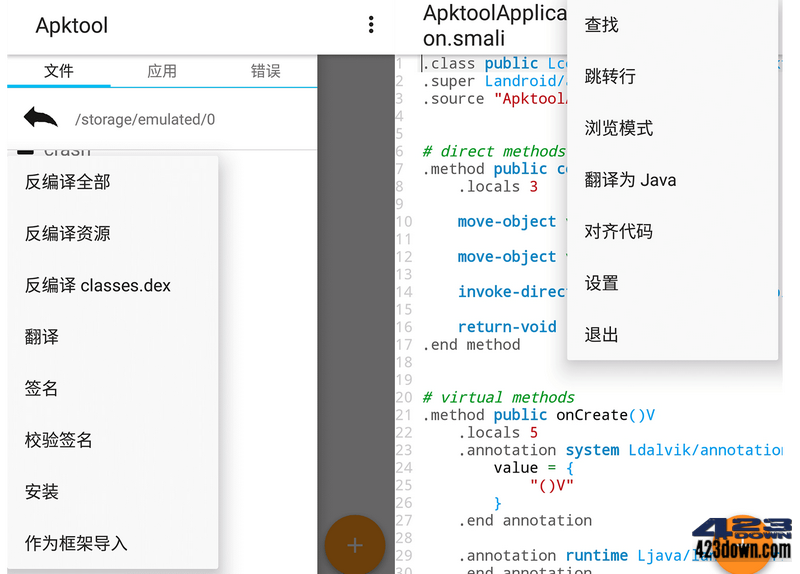Click 跳转行 to go to line

(610, 77)
